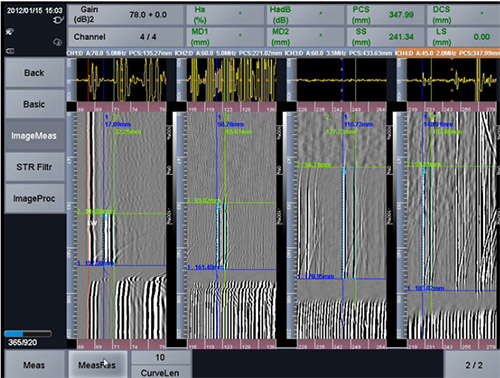
Task: Click channel 3 blue horizontal cursor label 178.95mm
Action: [316, 276]
